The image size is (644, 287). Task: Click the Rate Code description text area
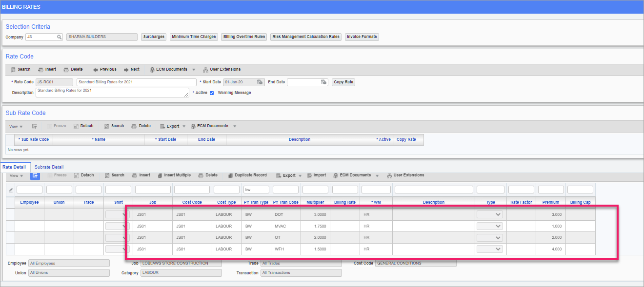pos(112,93)
